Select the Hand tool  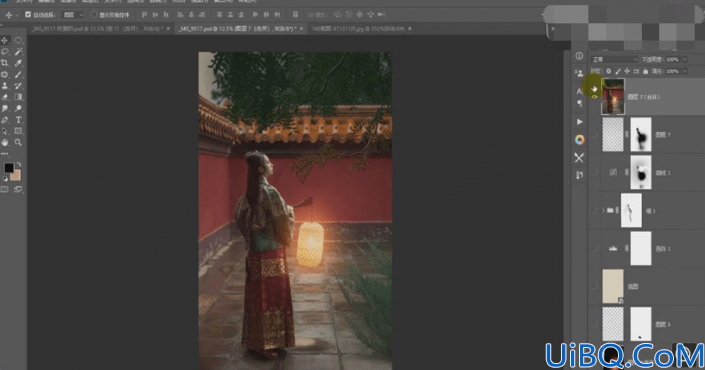tap(5, 143)
